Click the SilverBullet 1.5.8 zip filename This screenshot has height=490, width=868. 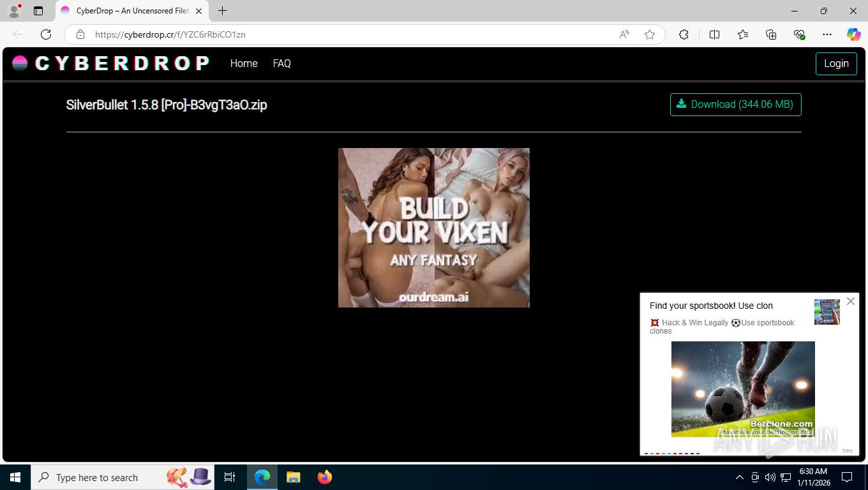167,105
